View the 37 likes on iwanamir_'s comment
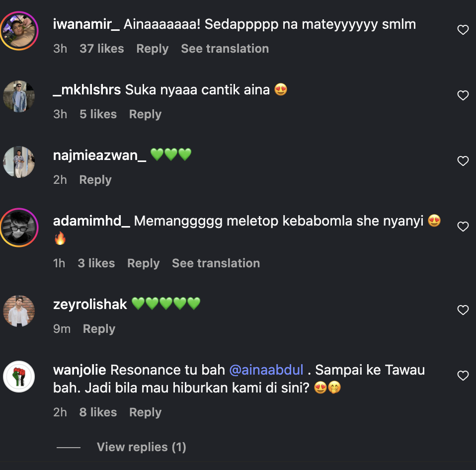 [x=101, y=49]
